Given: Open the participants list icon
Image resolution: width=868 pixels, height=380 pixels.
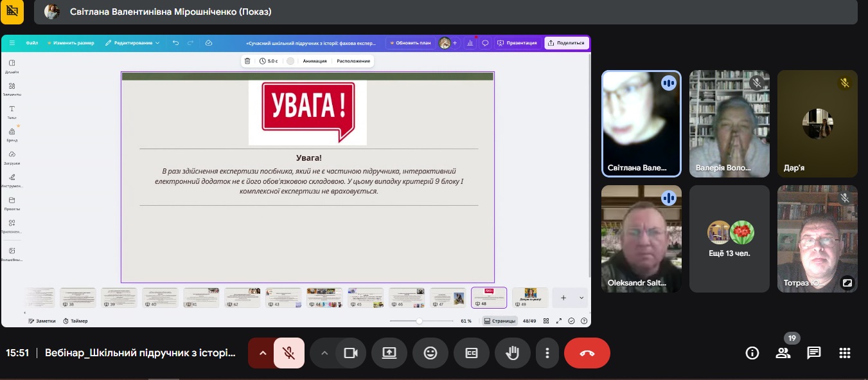Looking at the screenshot, I should coord(783,353).
